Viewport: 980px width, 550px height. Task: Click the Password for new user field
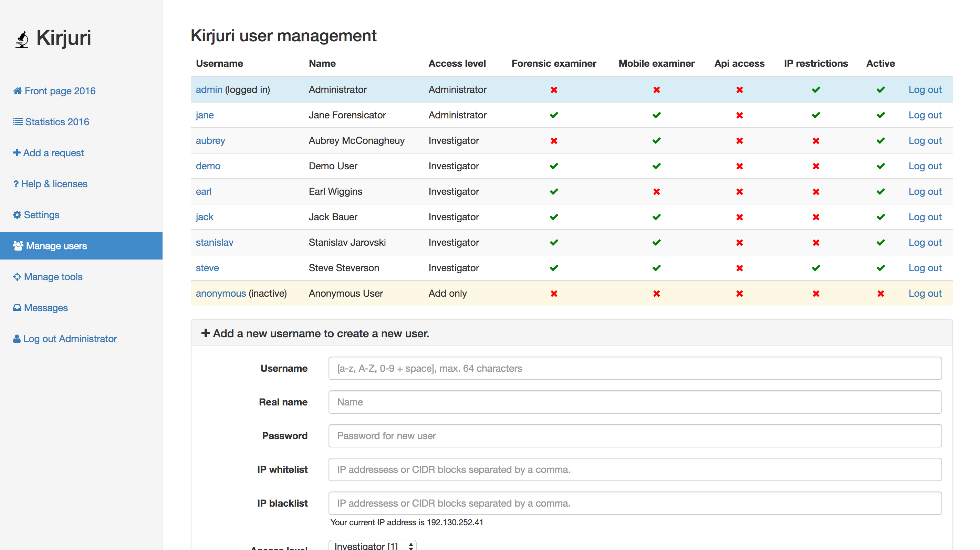coord(635,435)
